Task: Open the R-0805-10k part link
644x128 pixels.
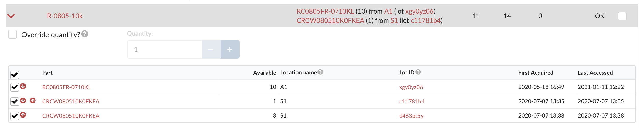Action: click(x=65, y=16)
